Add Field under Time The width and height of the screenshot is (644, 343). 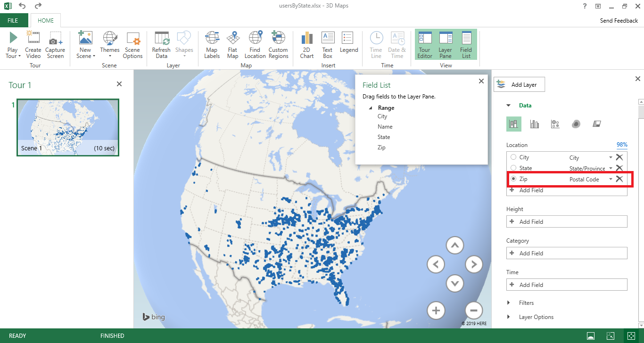(x=567, y=285)
